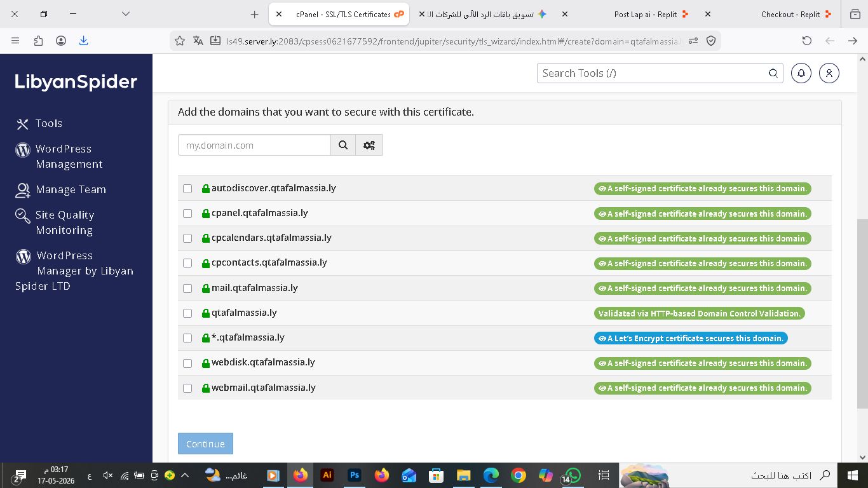Check the bare qtafalmassia.ly domain checkbox
The image size is (868, 488).
(187, 313)
